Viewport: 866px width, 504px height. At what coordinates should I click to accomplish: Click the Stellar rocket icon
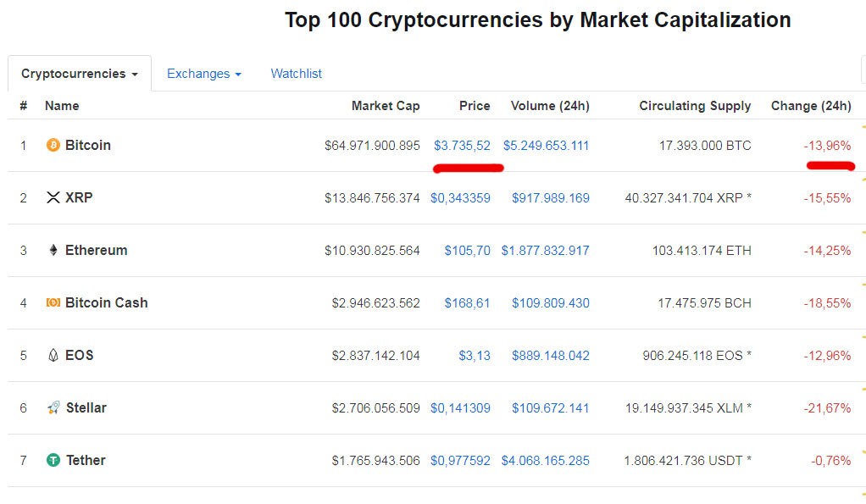pos(53,407)
